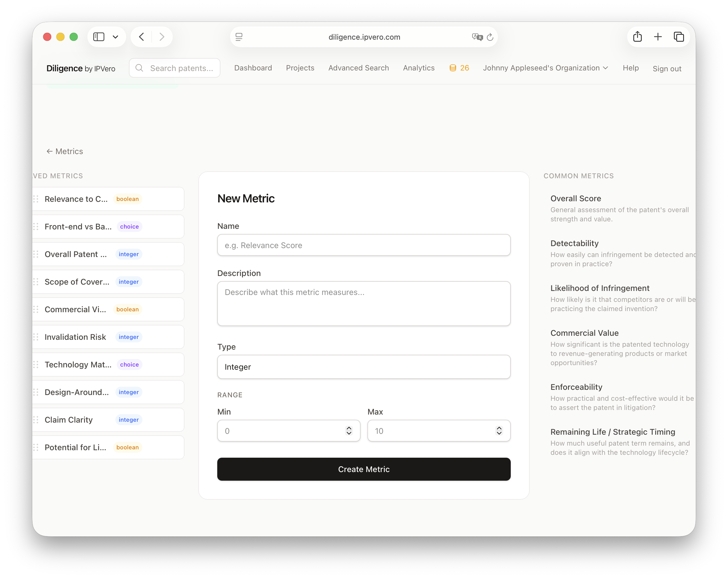Image resolution: width=728 pixels, height=579 pixels.
Task: Click the drag handle beside Claim Clarity
Action: 37,420
